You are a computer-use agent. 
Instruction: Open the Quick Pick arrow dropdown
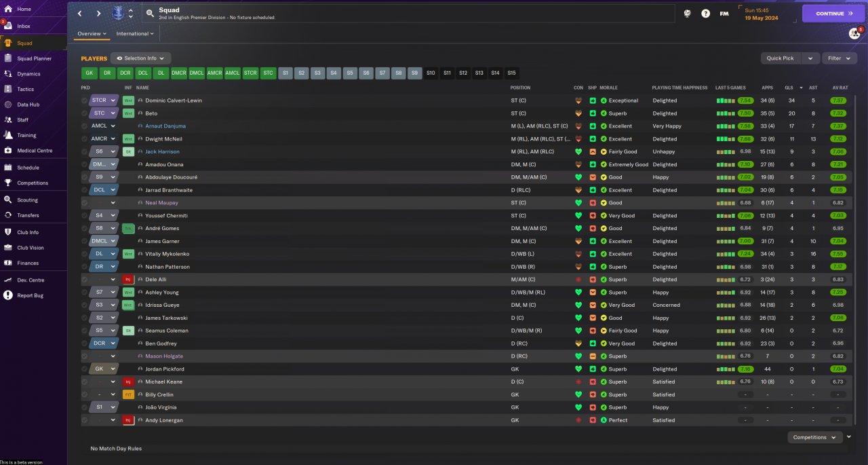(810, 58)
